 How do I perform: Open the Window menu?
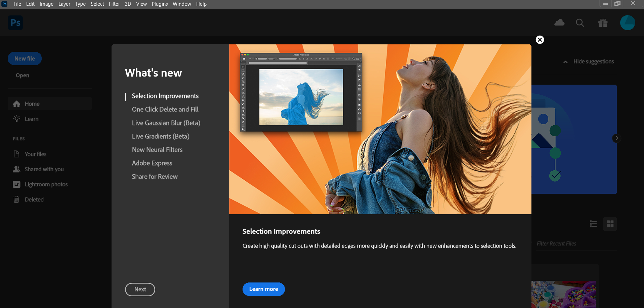(x=182, y=4)
